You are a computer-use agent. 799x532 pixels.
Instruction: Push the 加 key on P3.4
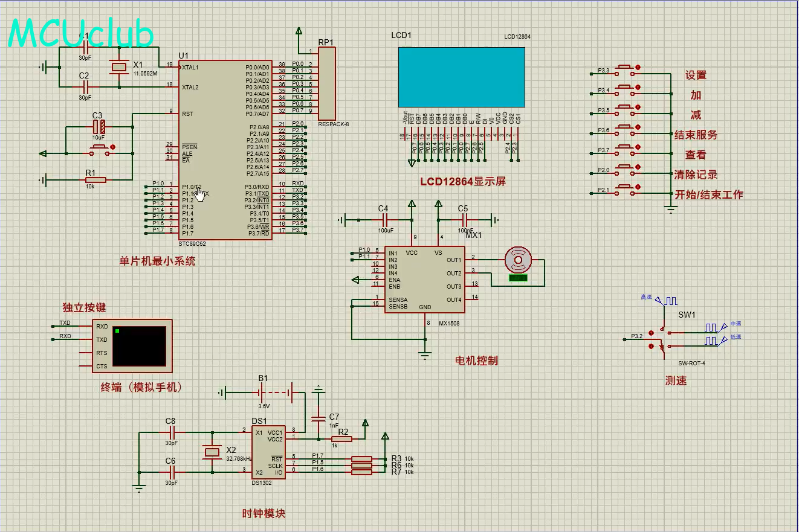point(624,91)
